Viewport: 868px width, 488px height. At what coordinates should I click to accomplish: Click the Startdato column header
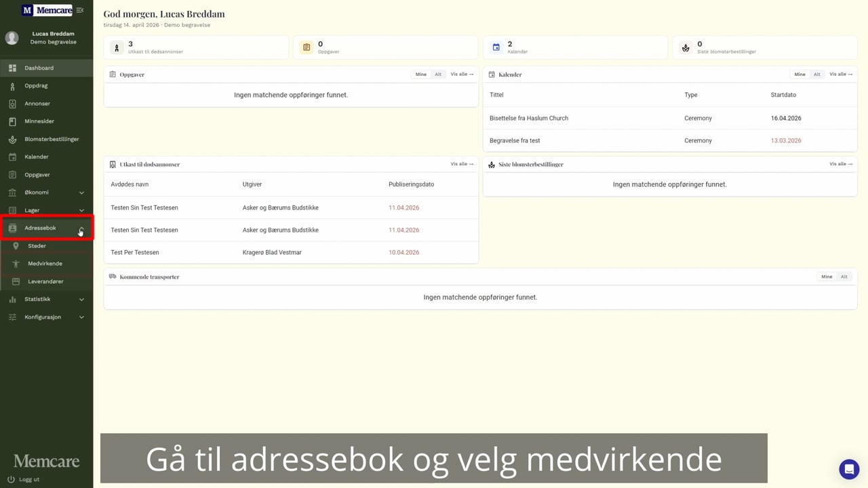[x=783, y=95]
